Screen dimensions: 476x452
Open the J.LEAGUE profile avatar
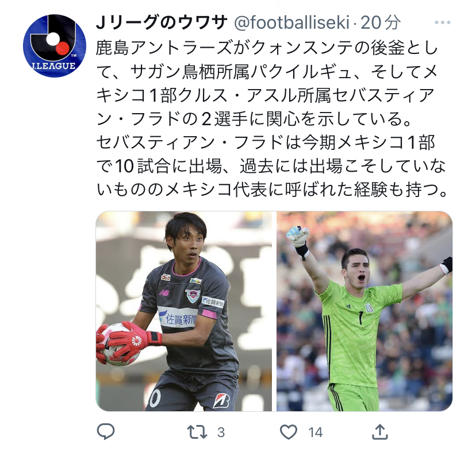(55, 46)
